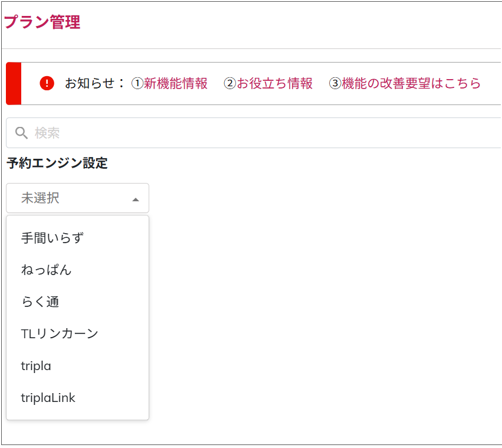Click the 予約エンジン設定 section label
This screenshot has width=502, height=448.
click(x=57, y=163)
